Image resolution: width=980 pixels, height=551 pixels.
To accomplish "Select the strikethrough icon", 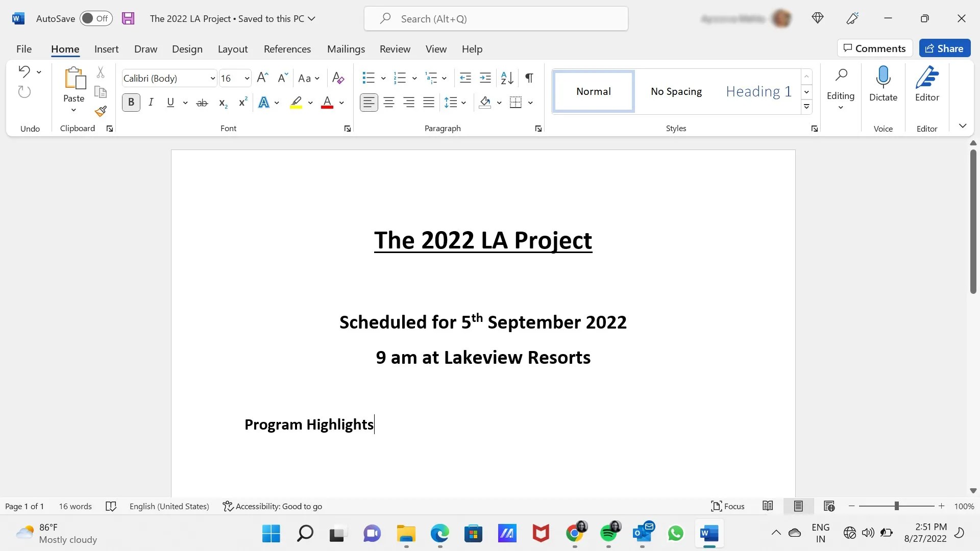I will point(202,102).
